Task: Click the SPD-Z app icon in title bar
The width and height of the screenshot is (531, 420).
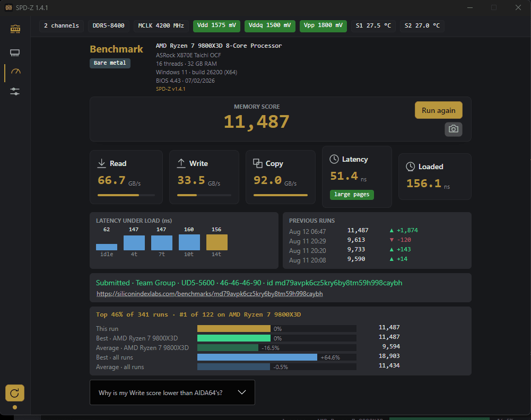Action: coord(9,7)
